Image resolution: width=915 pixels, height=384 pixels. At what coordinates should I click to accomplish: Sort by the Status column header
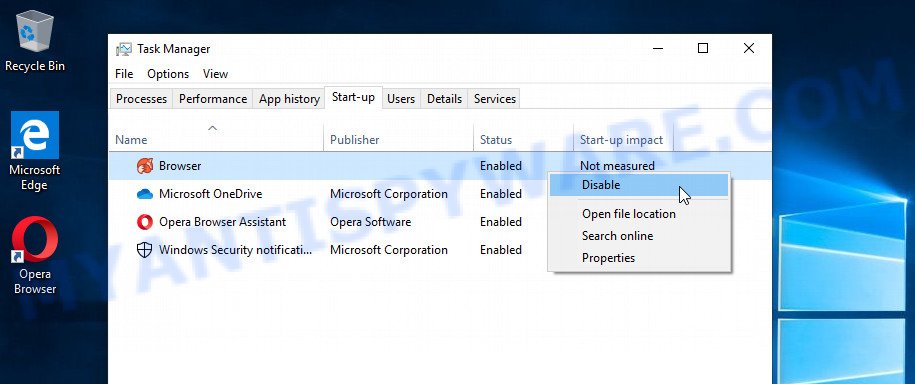(523, 139)
